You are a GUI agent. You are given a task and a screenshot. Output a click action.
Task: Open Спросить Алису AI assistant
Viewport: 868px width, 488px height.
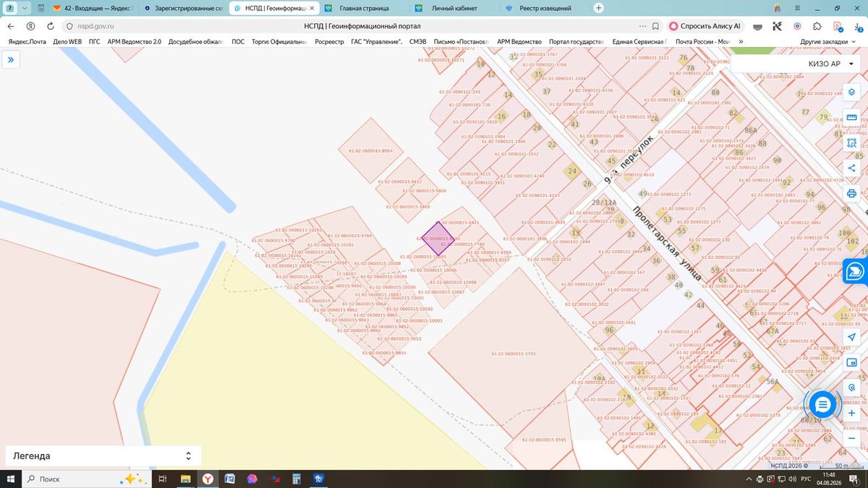pyautogui.click(x=705, y=26)
